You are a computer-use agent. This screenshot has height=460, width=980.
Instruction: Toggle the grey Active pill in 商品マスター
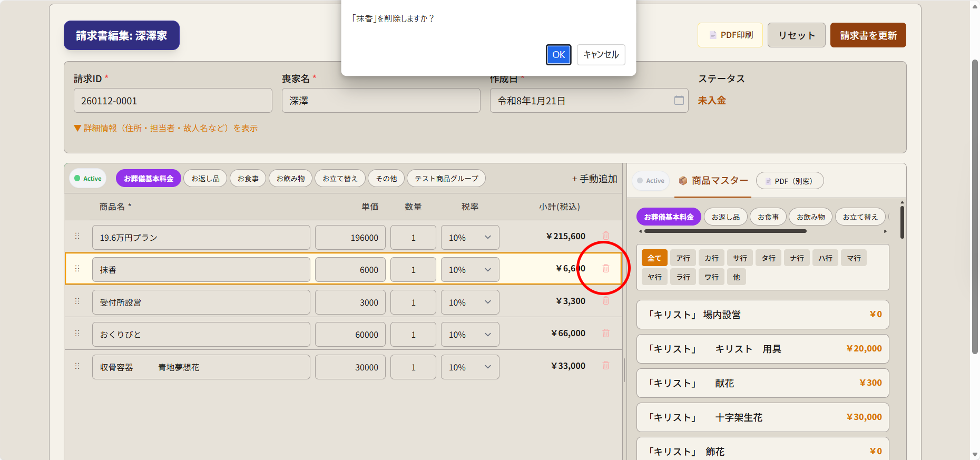coord(650,181)
